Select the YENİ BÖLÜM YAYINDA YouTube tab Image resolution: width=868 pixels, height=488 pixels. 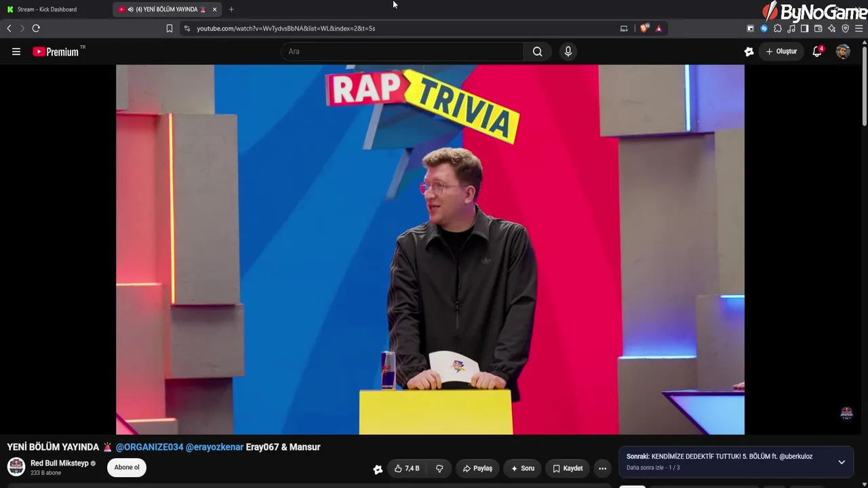pyautogui.click(x=167, y=9)
